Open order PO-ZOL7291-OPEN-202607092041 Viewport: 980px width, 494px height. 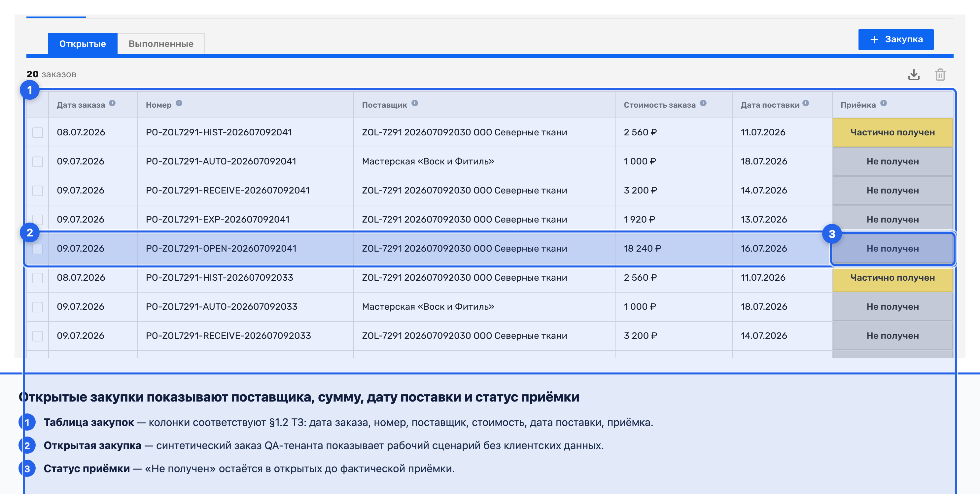[x=221, y=249]
